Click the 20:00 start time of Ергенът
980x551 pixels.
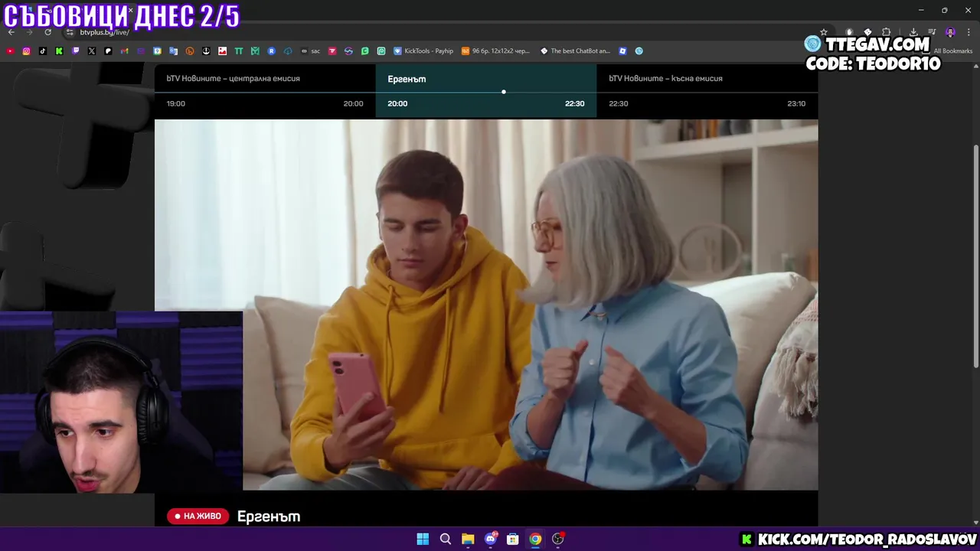click(x=397, y=103)
